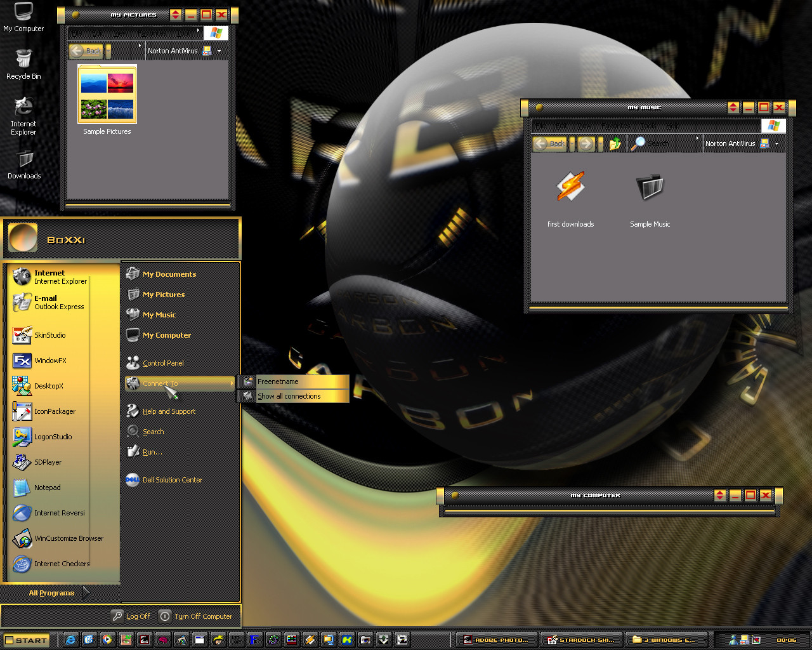Switch to the Adobe Photo... taskbar button
812x650 pixels.
tap(496, 640)
